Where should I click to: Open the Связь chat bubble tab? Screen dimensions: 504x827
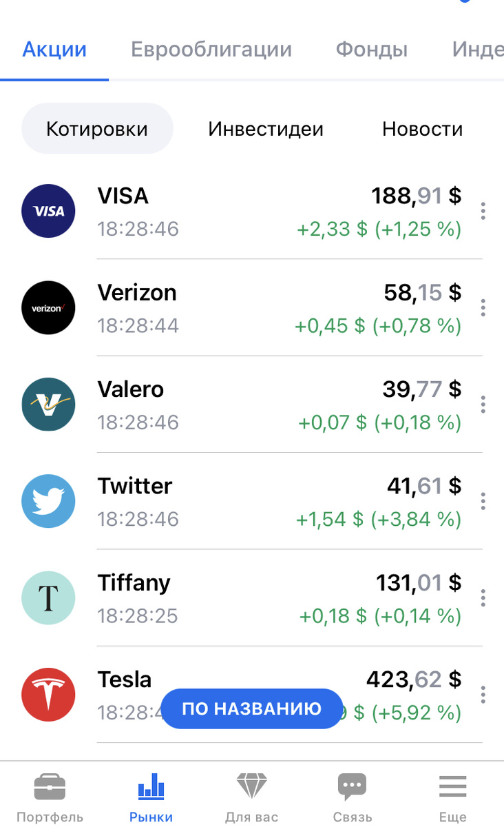coord(353,797)
